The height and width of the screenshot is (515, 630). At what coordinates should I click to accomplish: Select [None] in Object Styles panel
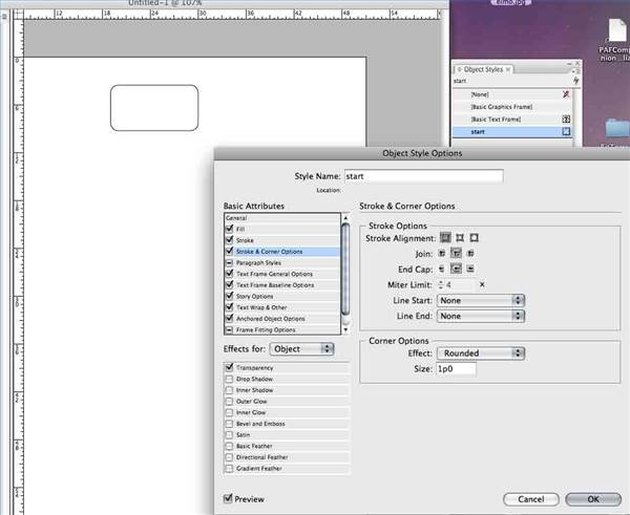512,94
